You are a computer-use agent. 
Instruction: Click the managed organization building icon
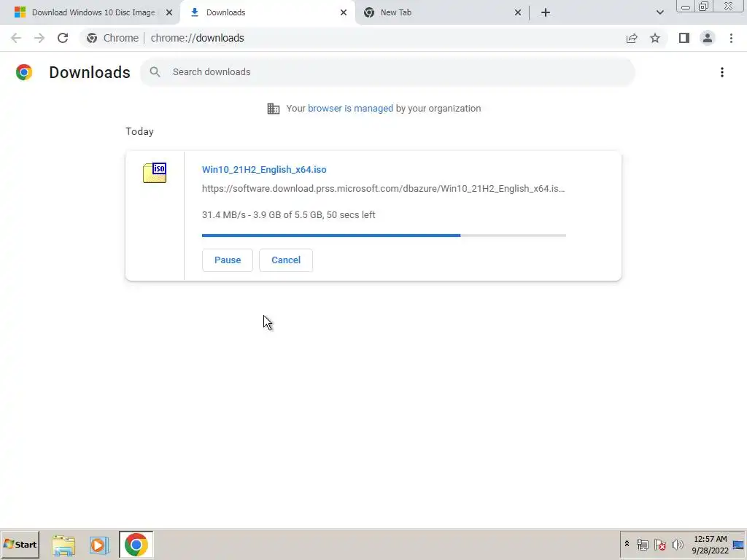[x=274, y=109]
